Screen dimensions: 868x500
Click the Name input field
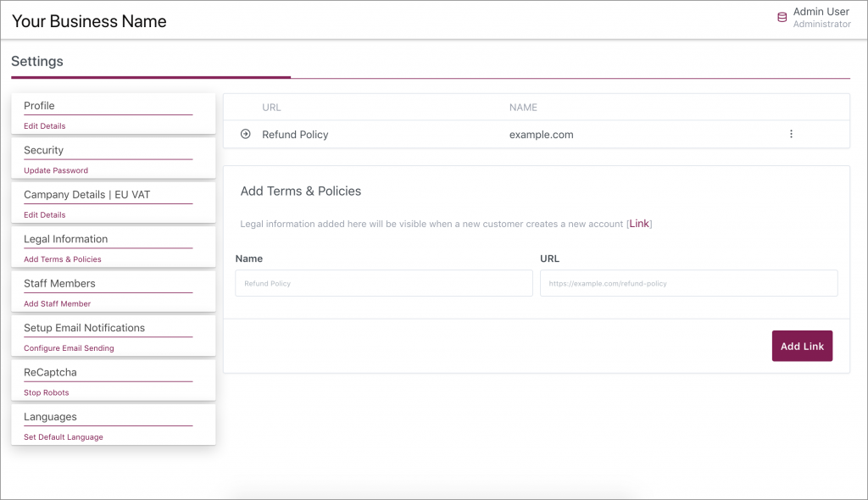384,283
